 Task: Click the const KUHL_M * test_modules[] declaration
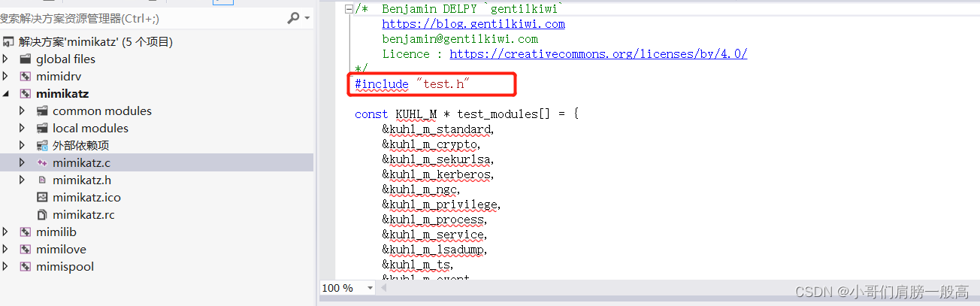[467, 114]
